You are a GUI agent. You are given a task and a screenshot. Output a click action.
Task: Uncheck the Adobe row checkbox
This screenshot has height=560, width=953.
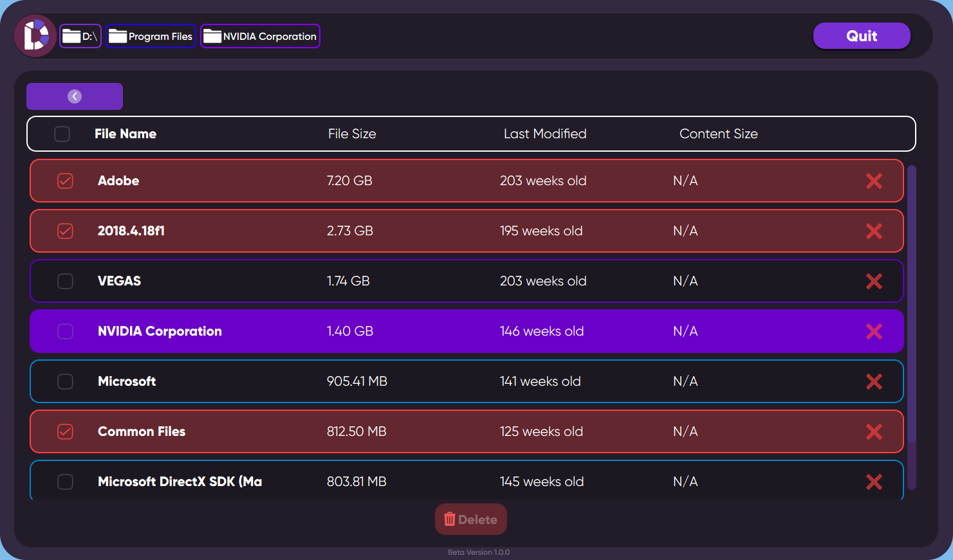tap(65, 181)
